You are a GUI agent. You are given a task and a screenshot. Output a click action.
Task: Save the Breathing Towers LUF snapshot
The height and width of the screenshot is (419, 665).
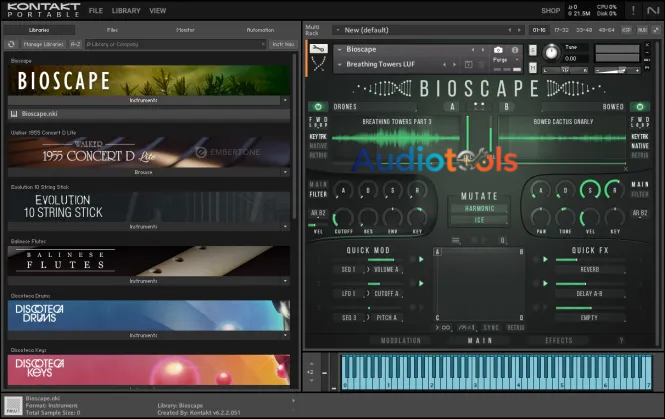click(469, 64)
